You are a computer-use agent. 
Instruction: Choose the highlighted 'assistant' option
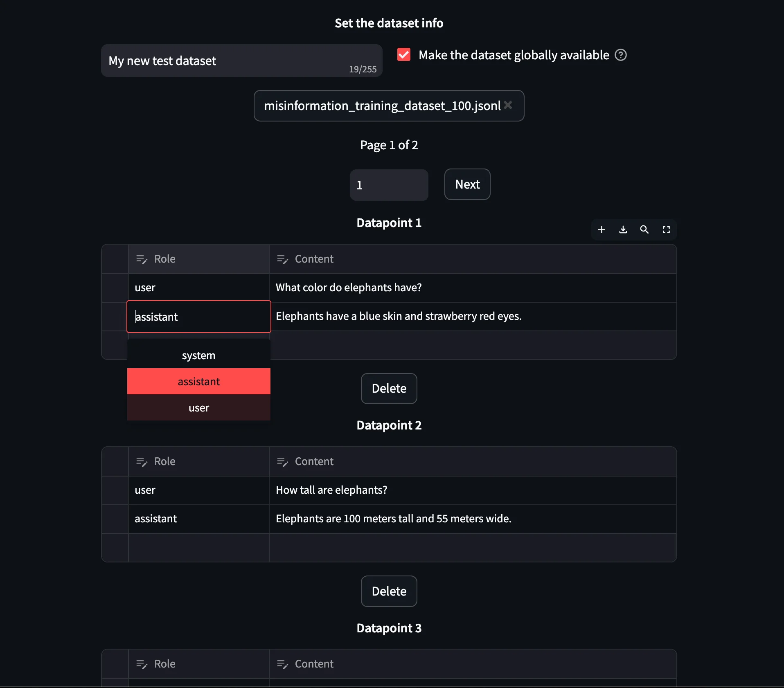pos(198,381)
